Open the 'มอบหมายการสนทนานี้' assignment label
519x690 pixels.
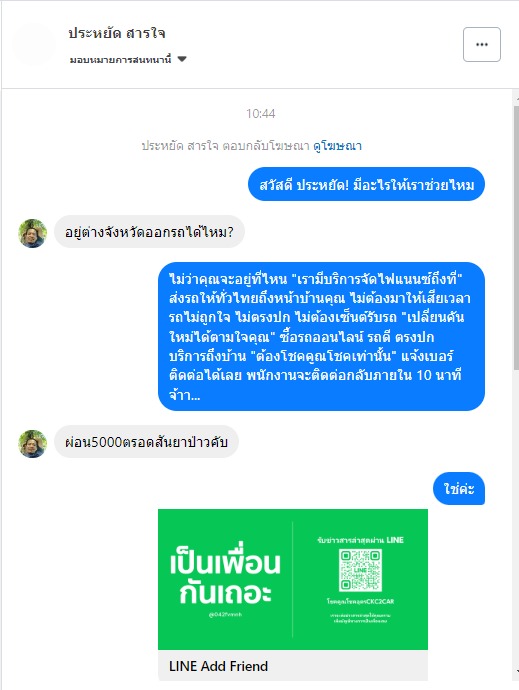[x=120, y=59]
